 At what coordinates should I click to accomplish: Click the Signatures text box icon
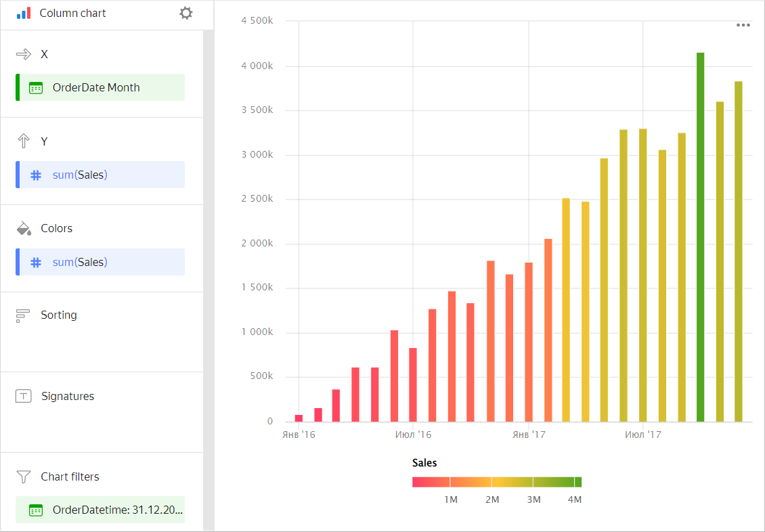point(24,397)
